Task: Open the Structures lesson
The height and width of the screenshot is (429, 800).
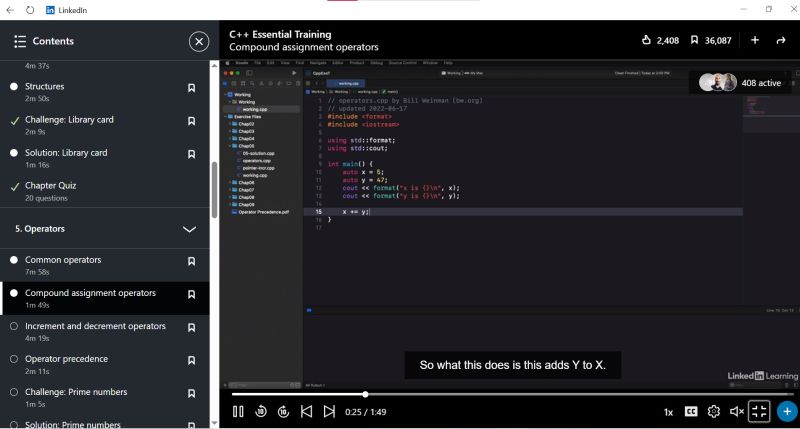Action: coord(105,91)
